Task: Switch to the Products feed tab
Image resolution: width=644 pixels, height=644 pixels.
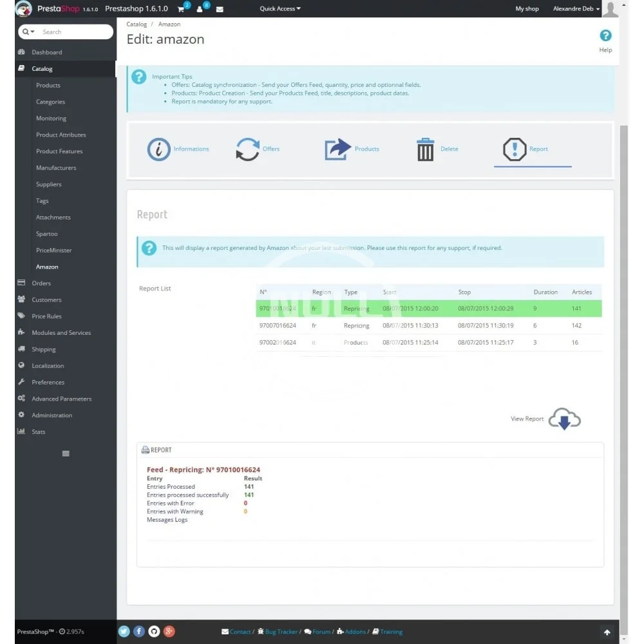Action: point(352,149)
